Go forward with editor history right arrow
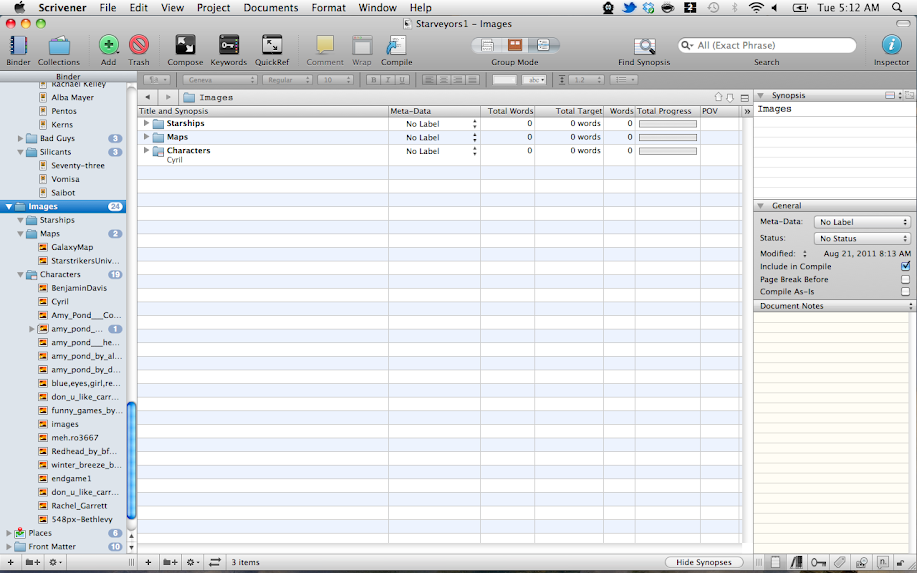This screenshot has height=573, width=917. 168,97
